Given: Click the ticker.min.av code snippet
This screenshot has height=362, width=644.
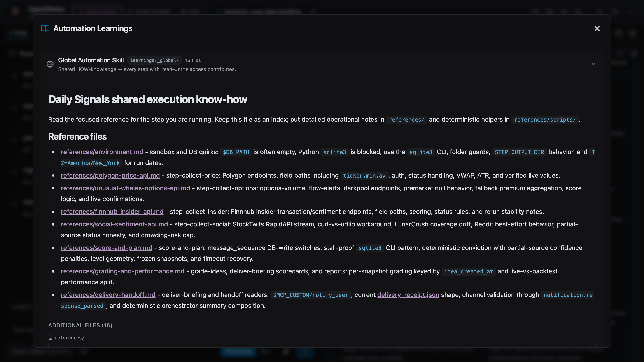Looking at the screenshot, I should pyautogui.click(x=364, y=176).
